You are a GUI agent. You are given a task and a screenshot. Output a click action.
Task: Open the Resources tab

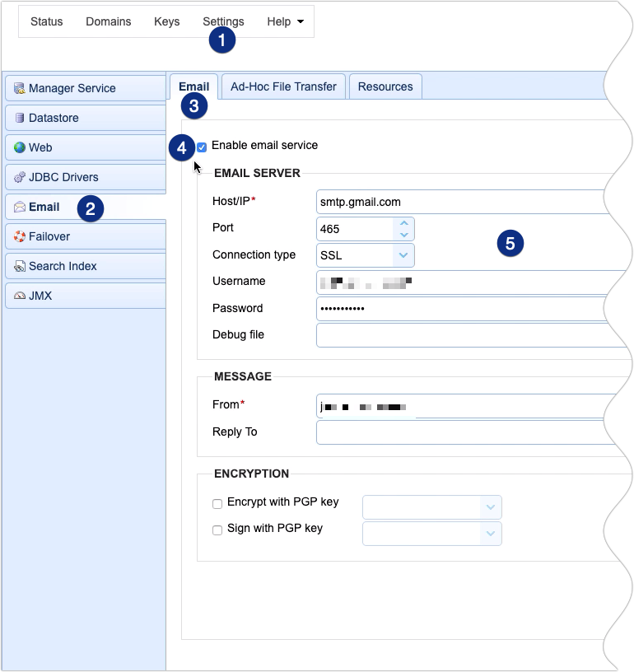pyautogui.click(x=385, y=86)
